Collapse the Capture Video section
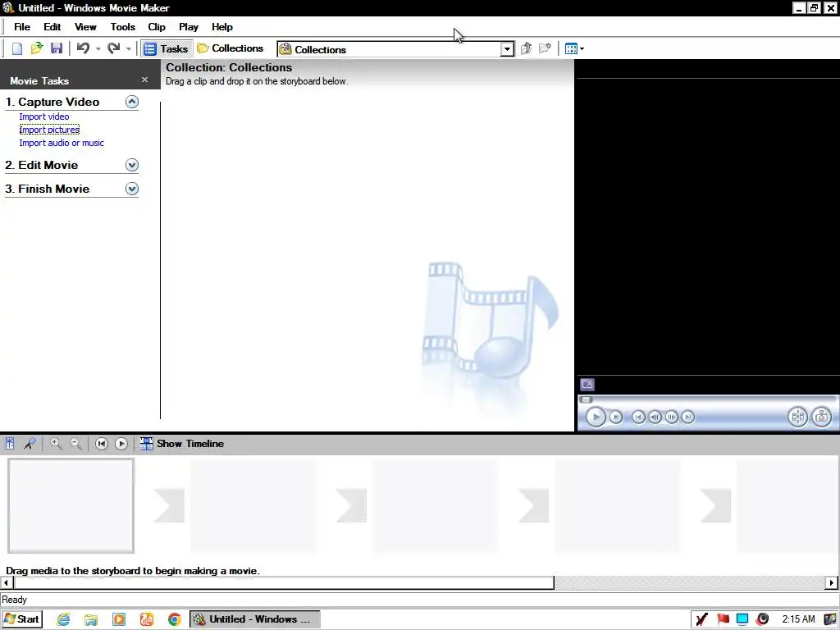This screenshot has width=840, height=630. pos(132,102)
